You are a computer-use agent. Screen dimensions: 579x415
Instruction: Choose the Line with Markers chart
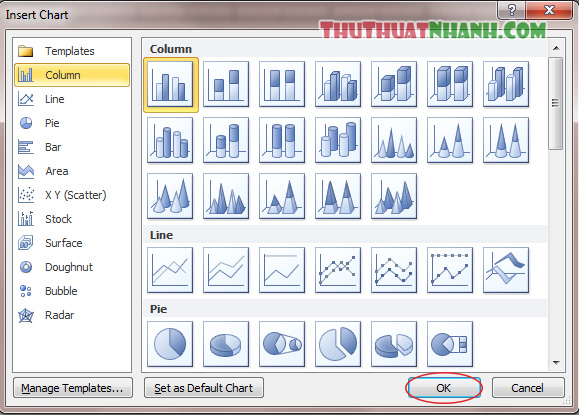pyautogui.click(x=338, y=271)
